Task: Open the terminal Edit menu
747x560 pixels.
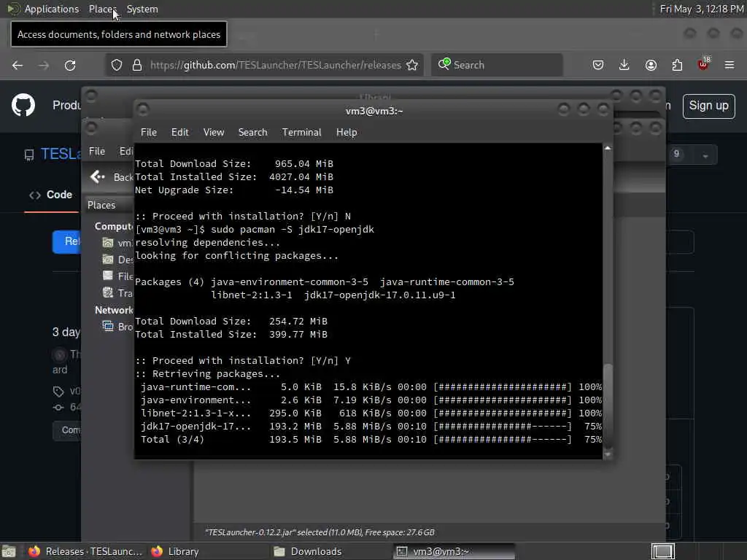Action: point(180,133)
